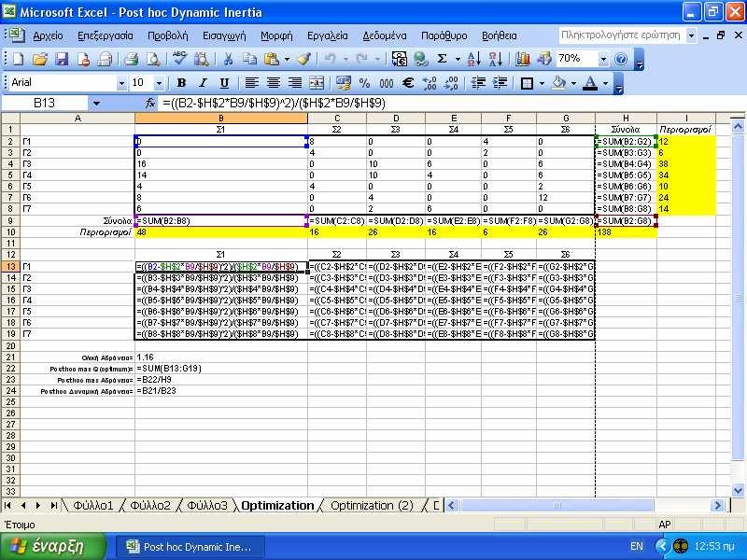The height and width of the screenshot is (560, 747).
Task: Increase indent
Action: (x=500, y=83)
